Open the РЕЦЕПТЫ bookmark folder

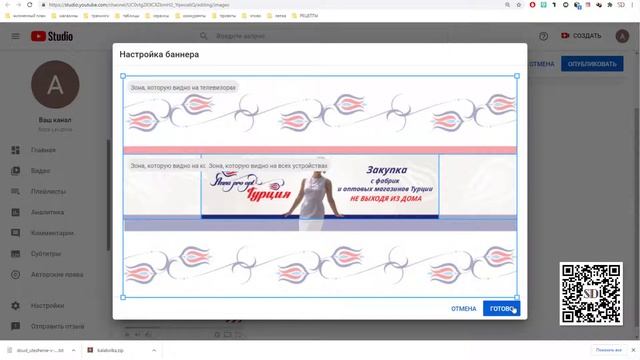[304, 16]
